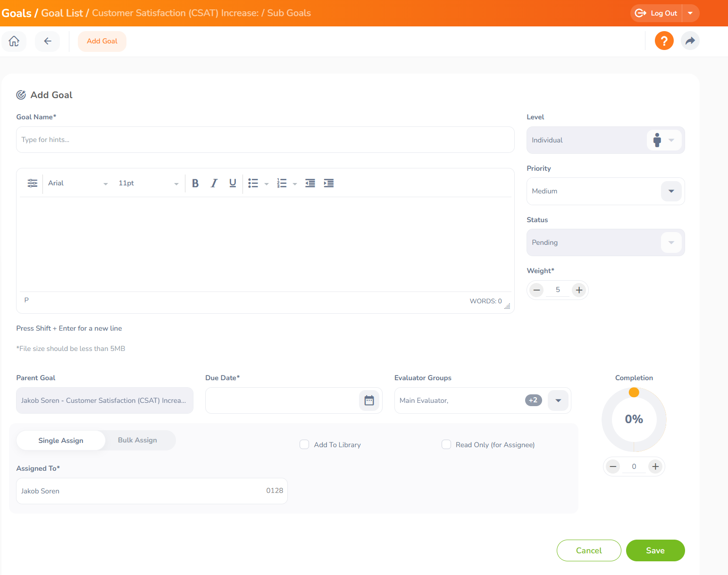The image size is (728, 575).
Task: Decrease the Weight value
Action: [536, 290]
